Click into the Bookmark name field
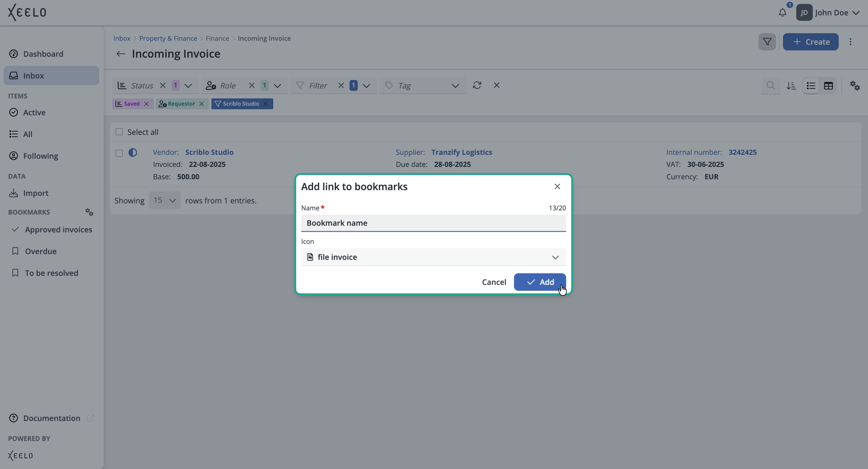The height and width of the screenshot is (469, 868). tap(433, 223)
